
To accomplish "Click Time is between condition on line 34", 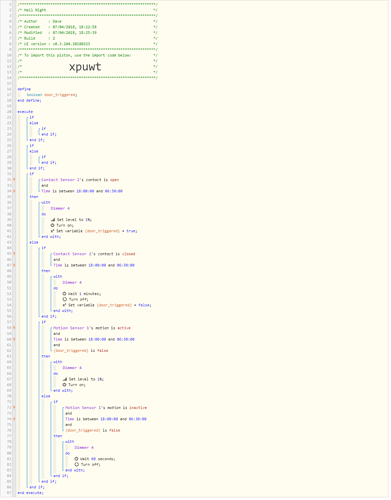I will [x=82, y=192].
